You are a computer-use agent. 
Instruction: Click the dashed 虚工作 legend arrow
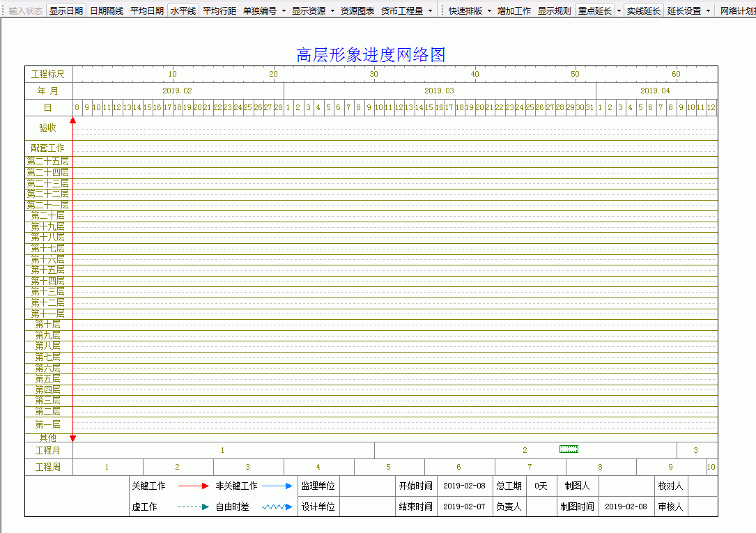pos(193,507)
